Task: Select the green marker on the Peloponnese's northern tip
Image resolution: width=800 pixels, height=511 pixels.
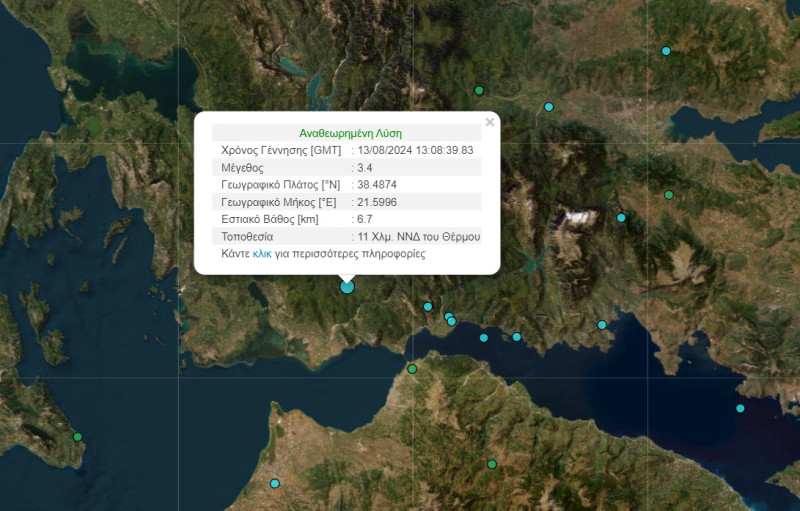Action: click(412, 369)
